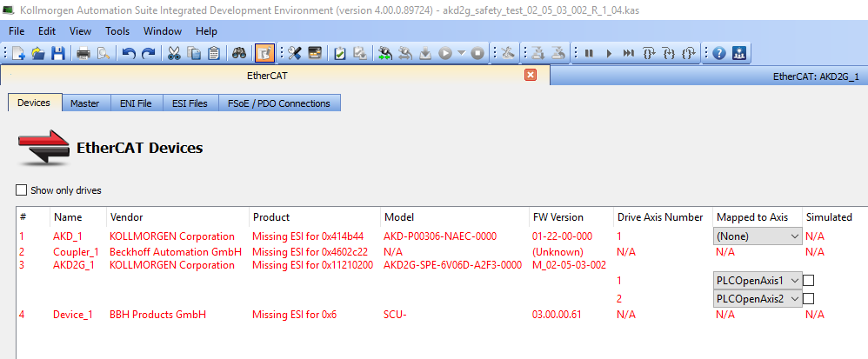The height and width of the screenshot is (359, 868).
Task: Save the project with the floppy icon
Action: pyautogui.click(x=58, y=53)
